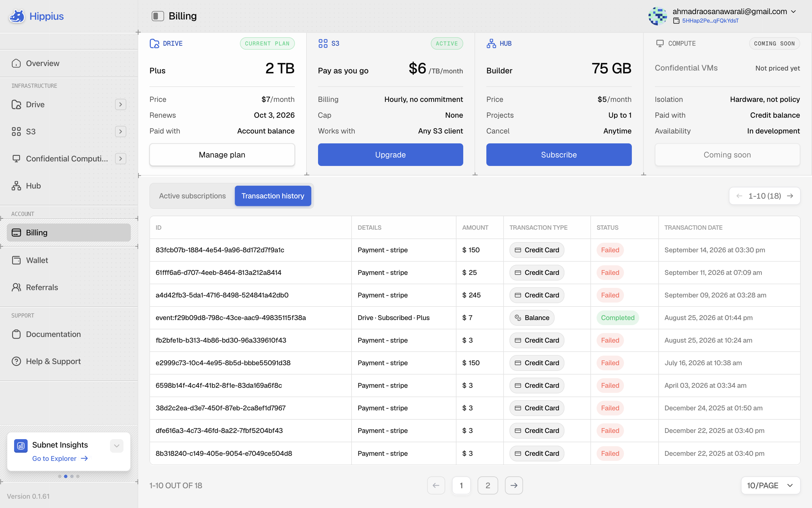Copy wallet address via the copy icon
The width and height of the screenshot is (812, 508).
[676, 21]
